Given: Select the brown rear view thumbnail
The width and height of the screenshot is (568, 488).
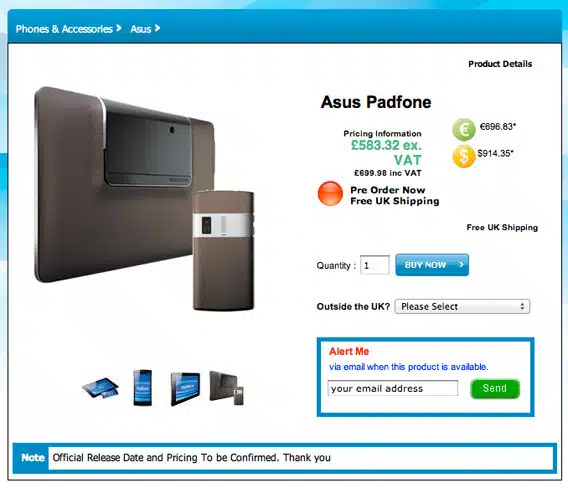Looking at the screenshot, I should [x=227, y=388].
